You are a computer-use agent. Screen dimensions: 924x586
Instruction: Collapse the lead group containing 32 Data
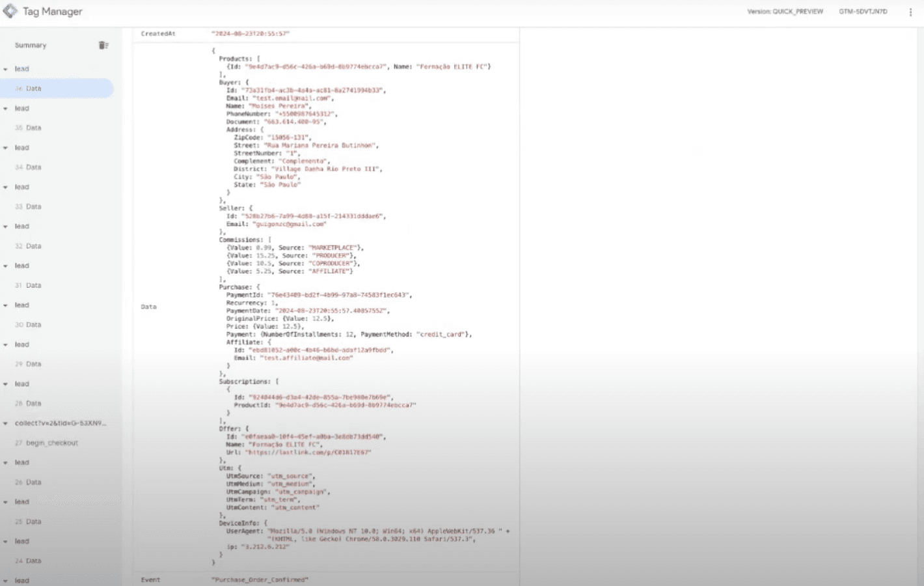coord(5,227)
